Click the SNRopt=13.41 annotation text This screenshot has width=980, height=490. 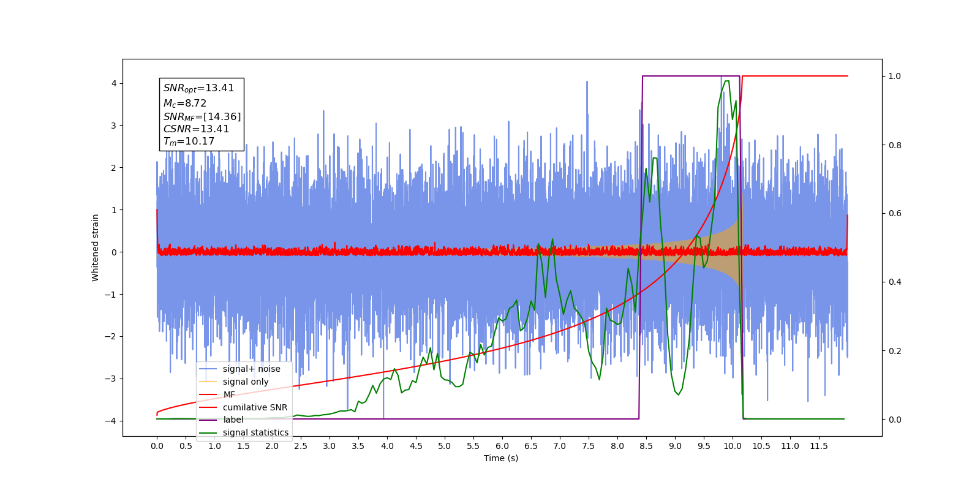pyautogui.click(x=198, y=88)
